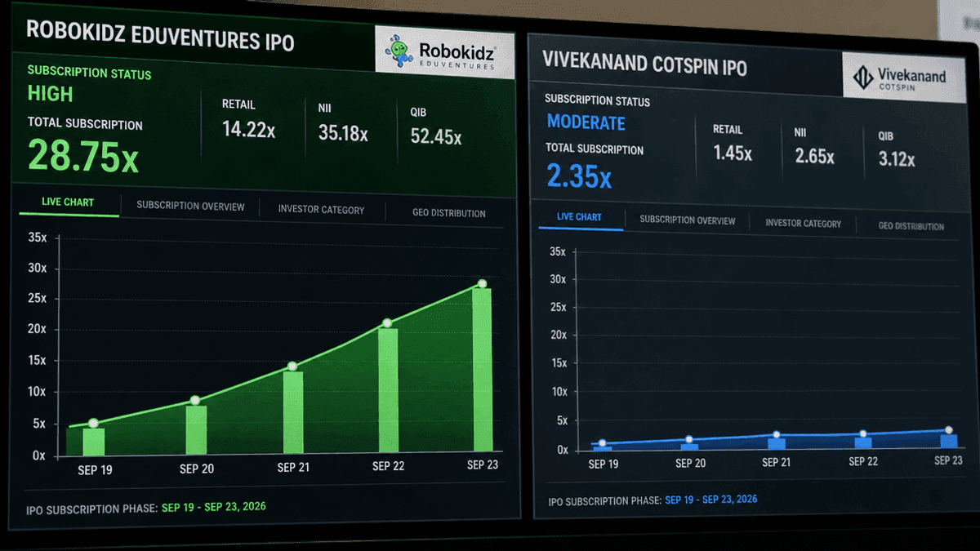Click the Robokidz Eduventures logo
The width and height of the screenshot is (980, 551).
444,53
